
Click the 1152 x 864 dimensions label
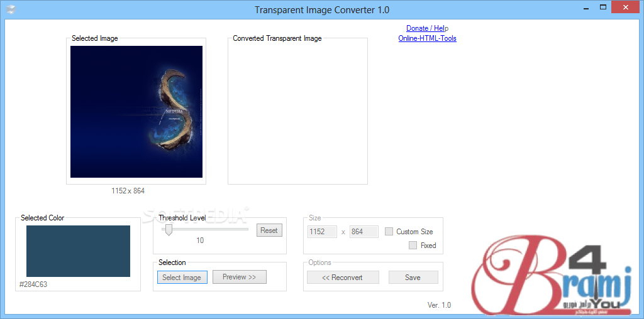(128, 191)
